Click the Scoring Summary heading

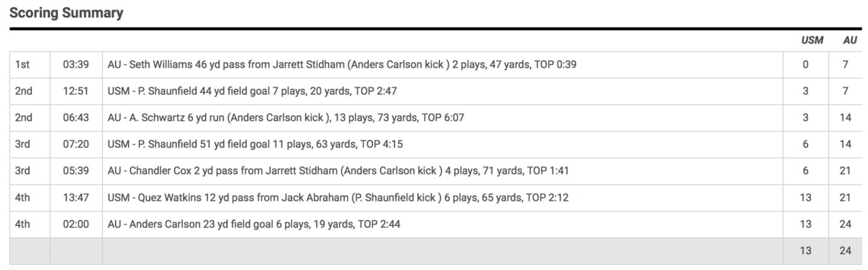pos(66,13)
